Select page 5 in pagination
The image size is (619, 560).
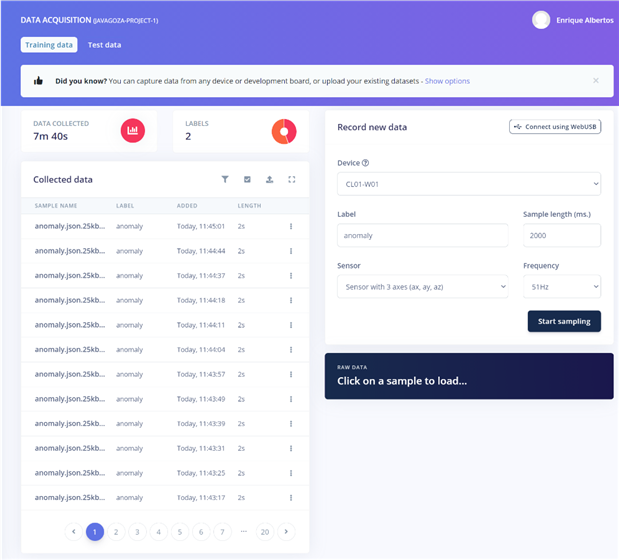point(180,532)
